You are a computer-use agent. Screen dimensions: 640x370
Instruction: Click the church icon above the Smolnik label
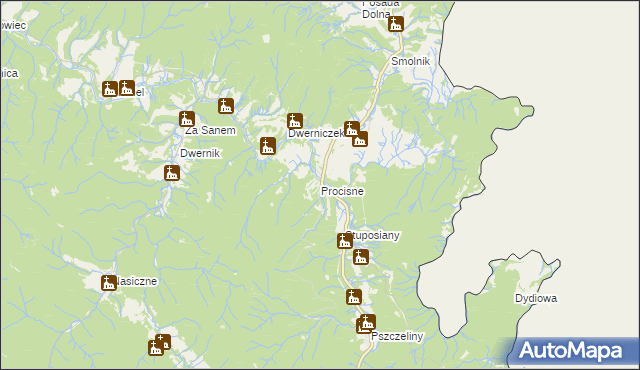(396, 24)
